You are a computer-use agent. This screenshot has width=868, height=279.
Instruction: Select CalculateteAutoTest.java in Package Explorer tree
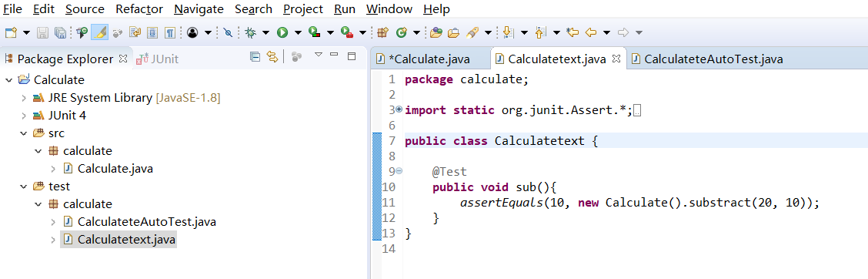coord(147,222)
